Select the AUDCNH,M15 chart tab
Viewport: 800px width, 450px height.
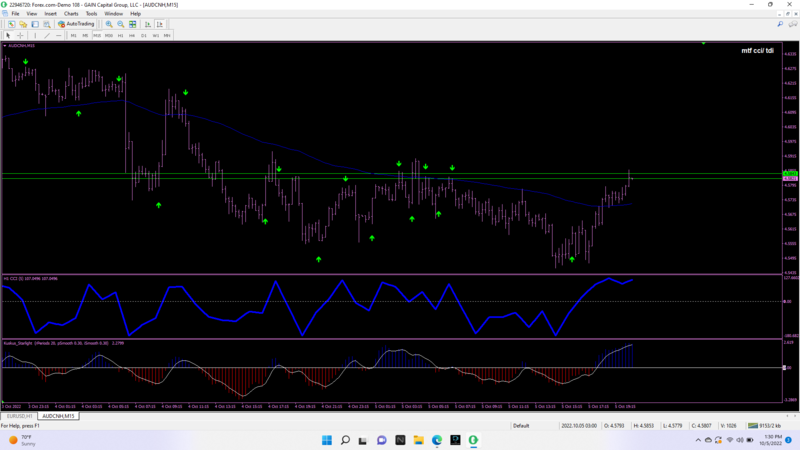coord(58,416)
